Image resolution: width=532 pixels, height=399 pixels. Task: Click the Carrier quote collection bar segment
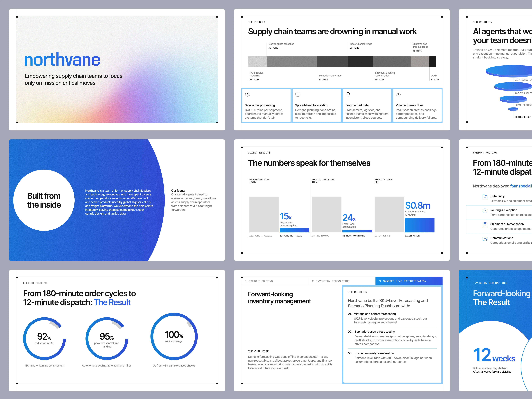click(292, 62)
